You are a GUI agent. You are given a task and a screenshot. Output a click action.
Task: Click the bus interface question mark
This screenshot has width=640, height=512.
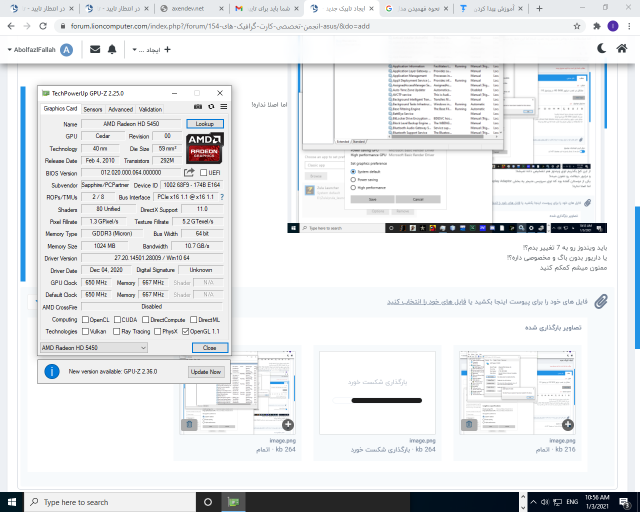[222, 197]
